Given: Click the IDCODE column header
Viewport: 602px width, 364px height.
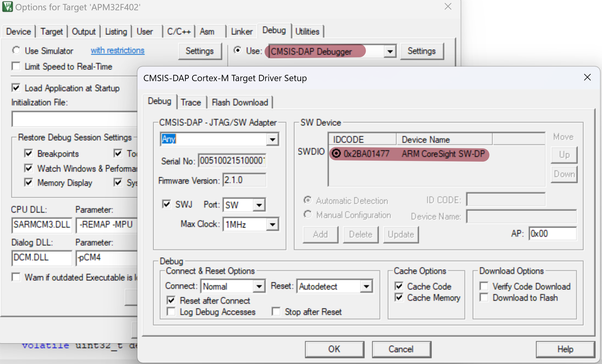Looking at the screenshot, I should pos(363,139).
